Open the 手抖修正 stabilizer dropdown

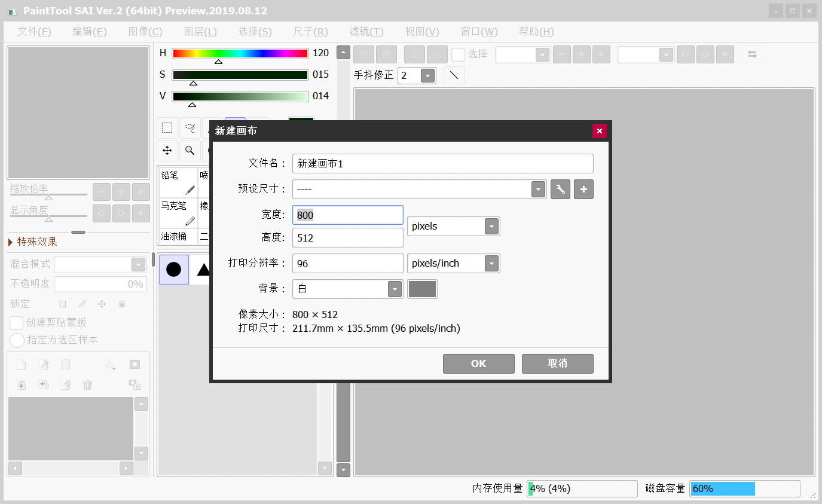coord(427,76)
